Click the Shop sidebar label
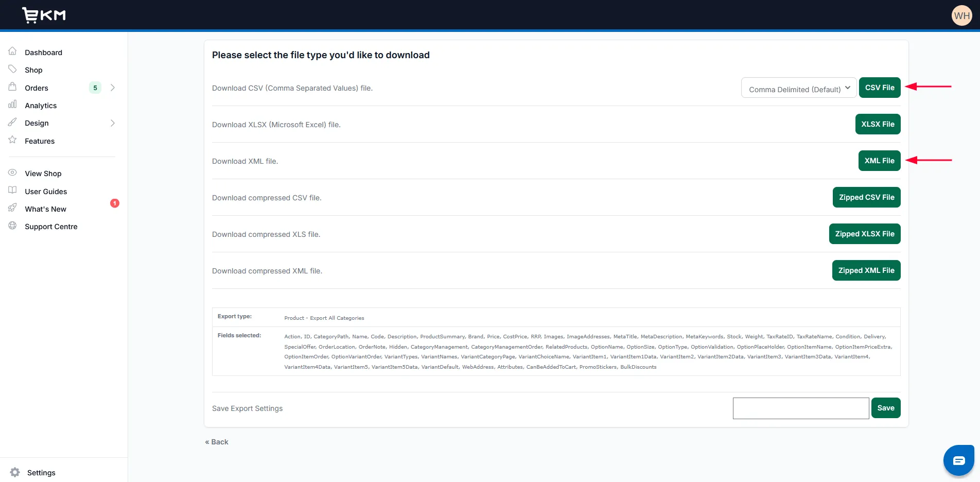The height and width of the screenshot is (482, 980). (33, 70)
